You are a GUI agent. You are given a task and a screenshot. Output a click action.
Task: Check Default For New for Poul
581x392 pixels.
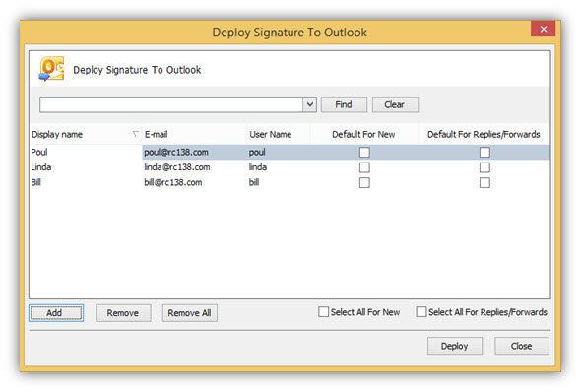tap(364, 153)
